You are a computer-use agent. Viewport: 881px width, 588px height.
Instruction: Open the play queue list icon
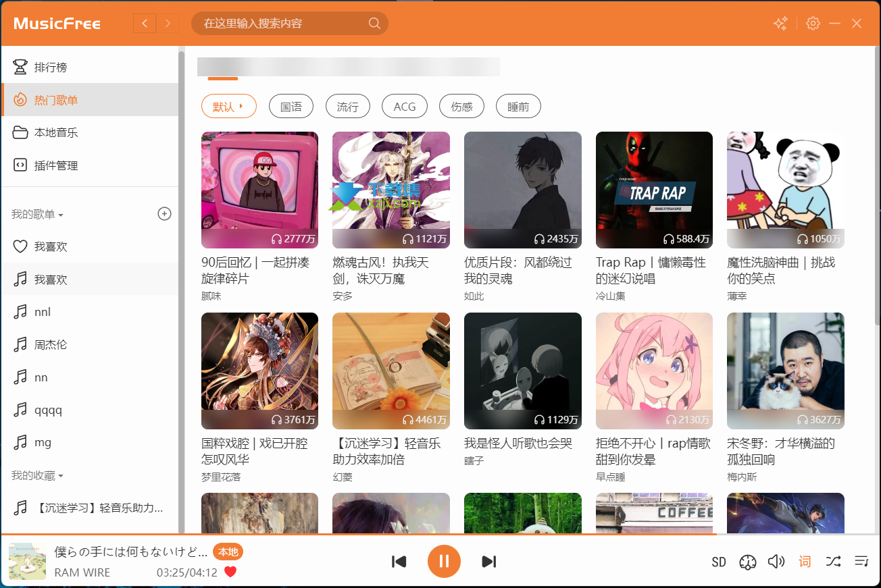click(x=861, y=562)
